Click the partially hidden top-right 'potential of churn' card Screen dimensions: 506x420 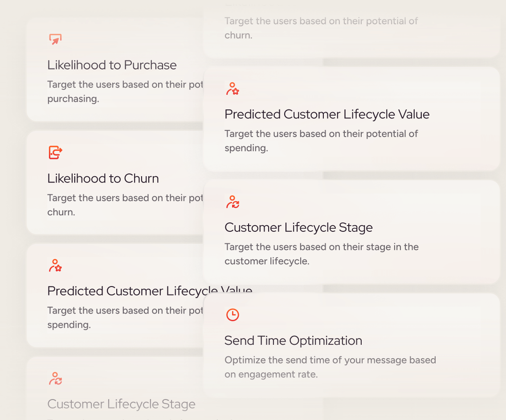[x=321, y=28]
